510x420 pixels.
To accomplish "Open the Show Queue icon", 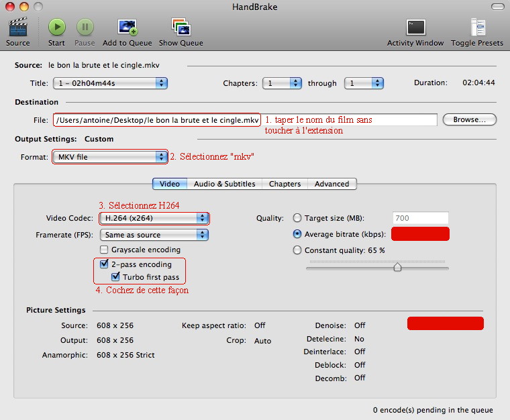I will point(181,28).
